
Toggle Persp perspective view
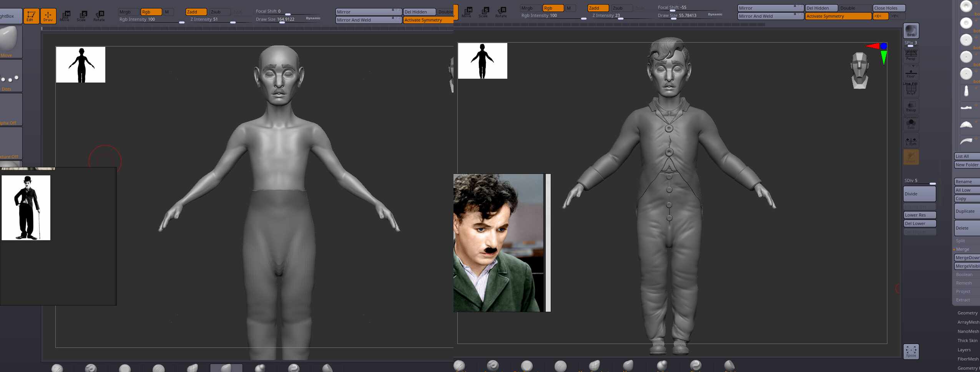(x=911, y=55)
